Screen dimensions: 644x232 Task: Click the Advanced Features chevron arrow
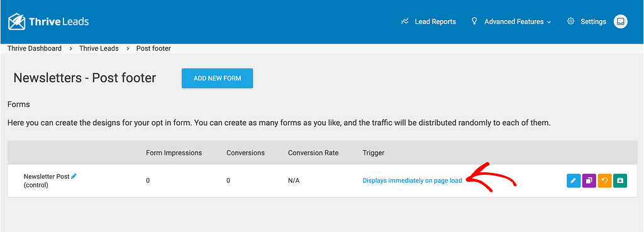coord(548,22)
